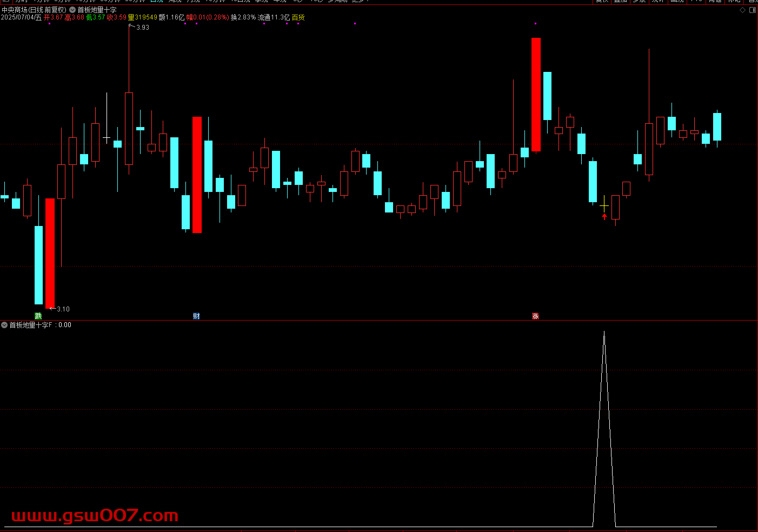This screenshot has width=758, height=532.
Task: Select the big red candle above the 财 marker
Action: click(x=197, y=175)
